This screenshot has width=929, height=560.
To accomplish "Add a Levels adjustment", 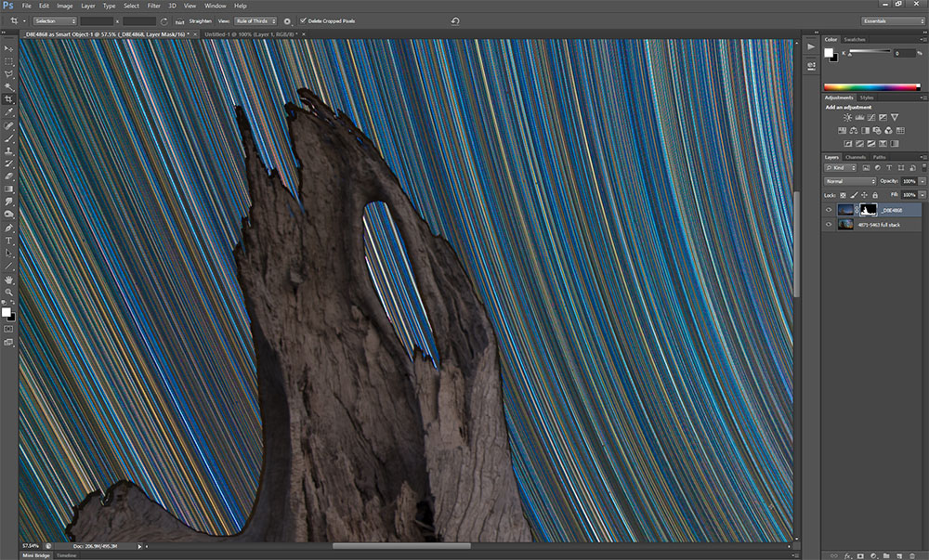I will coord(859,117).
